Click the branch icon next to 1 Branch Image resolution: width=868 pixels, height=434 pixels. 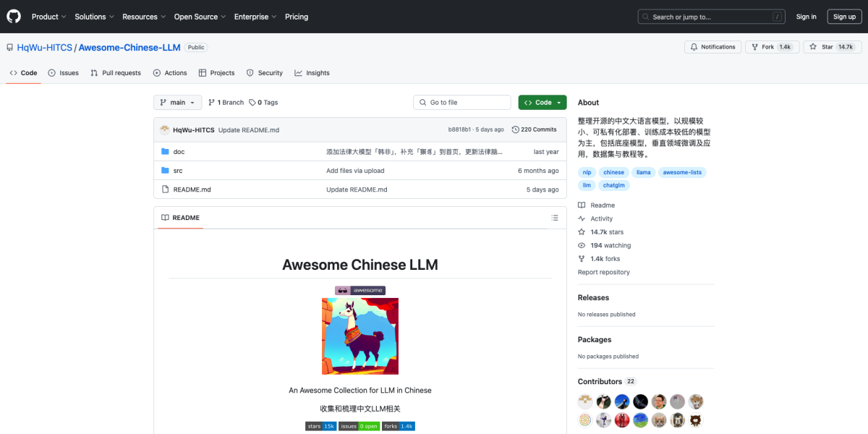[x=213, y=102]
